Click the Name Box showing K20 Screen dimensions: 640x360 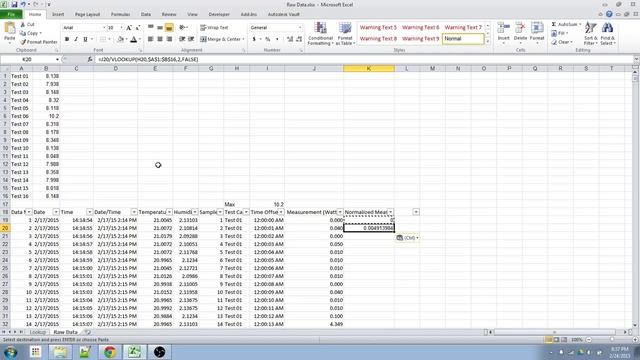point(28,60)
